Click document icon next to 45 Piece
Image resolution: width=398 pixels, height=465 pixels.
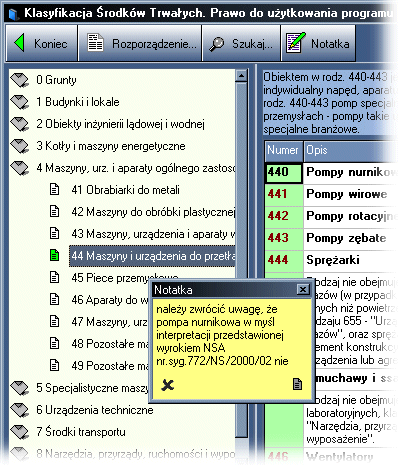[54, 278]
